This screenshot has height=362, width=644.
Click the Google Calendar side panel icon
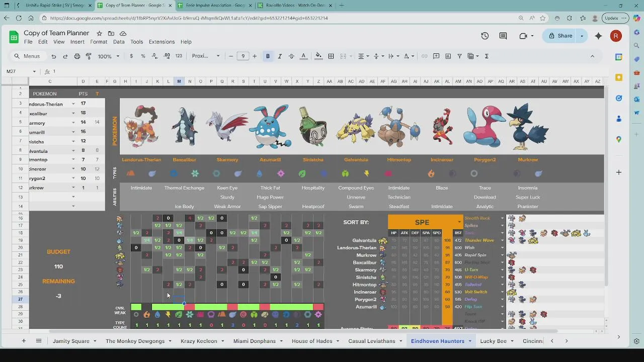point(619,57)
